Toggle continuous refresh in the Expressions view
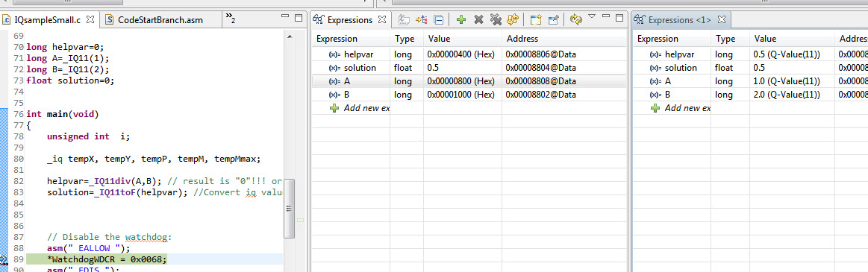 point(576,20)
